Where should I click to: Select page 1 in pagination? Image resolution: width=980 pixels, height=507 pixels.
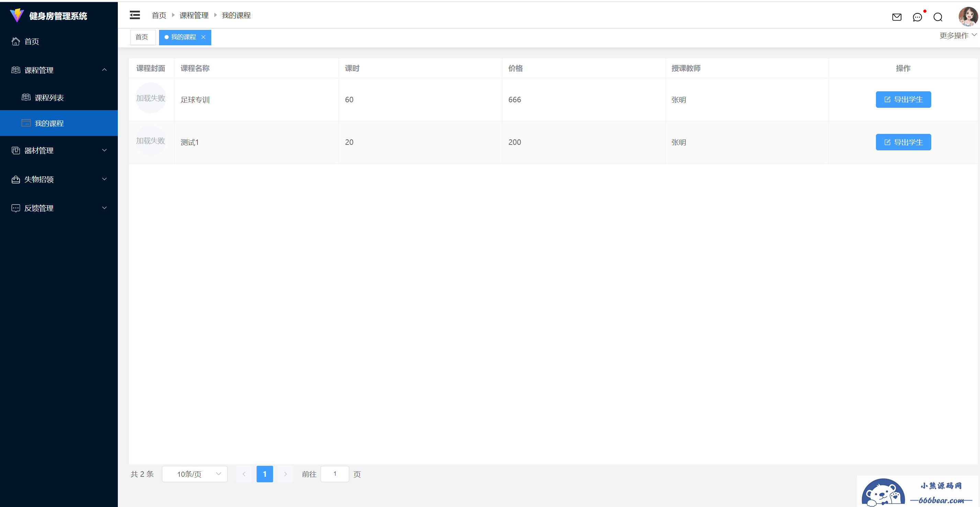tap(265, 474)
